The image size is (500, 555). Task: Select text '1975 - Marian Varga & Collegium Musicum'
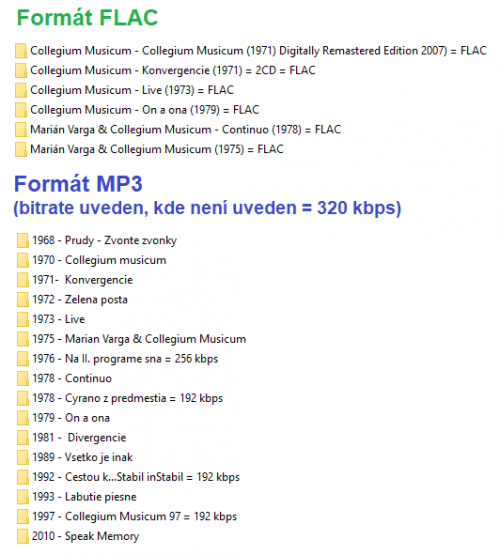[139, 339]
